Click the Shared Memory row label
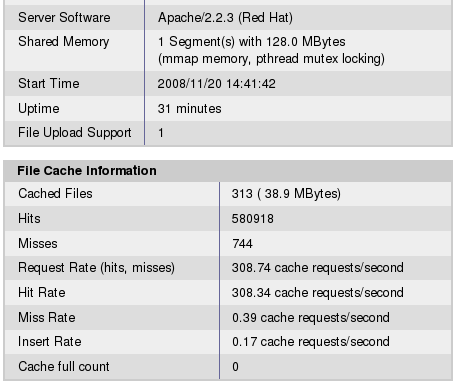 coord(64,42)
